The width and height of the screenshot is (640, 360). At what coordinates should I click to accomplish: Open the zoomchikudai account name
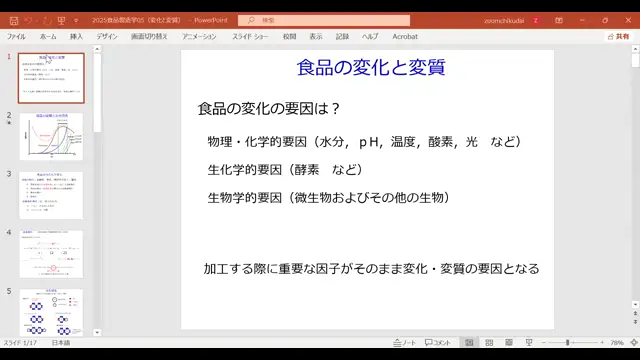(x=504, y=20)
